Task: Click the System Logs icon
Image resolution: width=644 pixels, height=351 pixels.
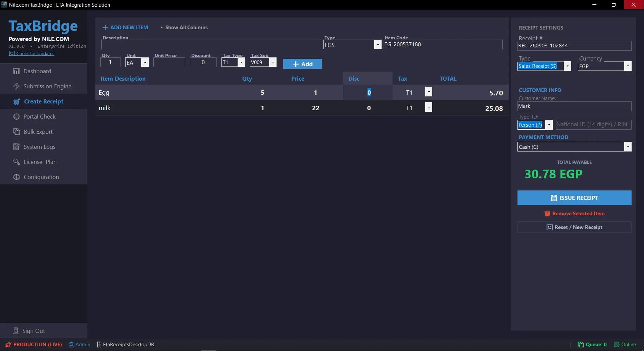Action: point(16,147)
